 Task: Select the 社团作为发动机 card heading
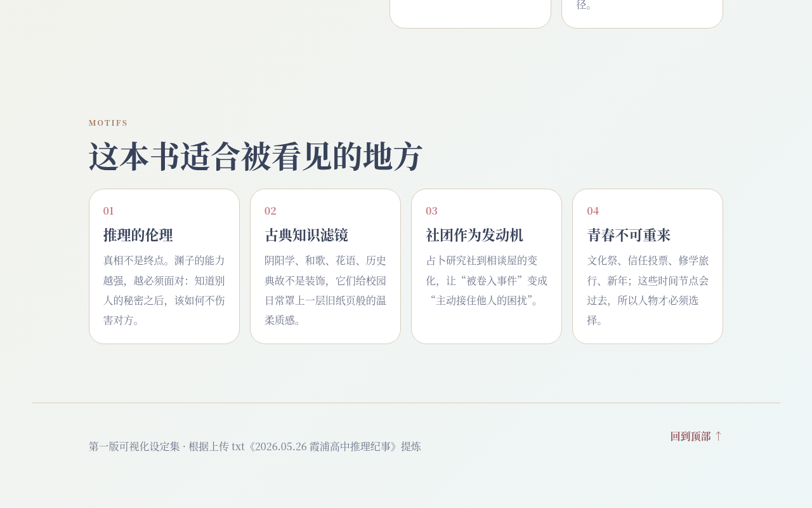[x=475, y=235]
